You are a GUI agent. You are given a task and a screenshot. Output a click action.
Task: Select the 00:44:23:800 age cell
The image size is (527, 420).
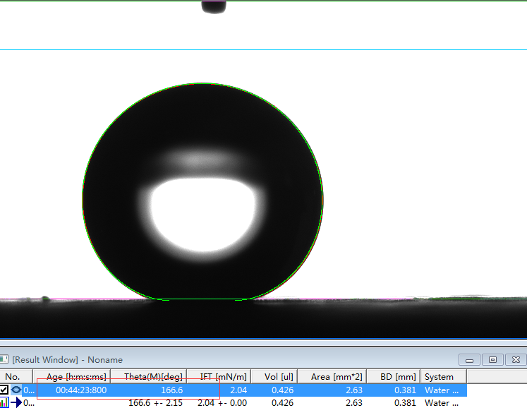pyautogui.click(x=81, y=390)
